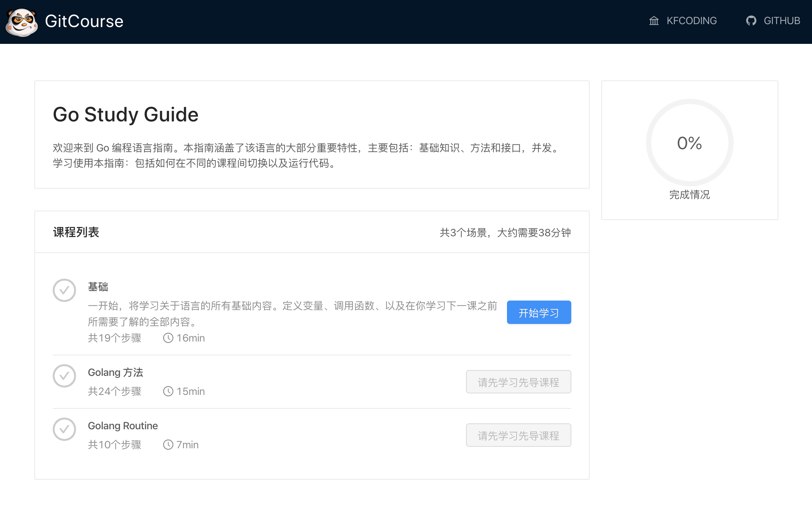This screenshot has height=517, width=812.
Task: Select the 基础 course title
Action: [98, 287]
